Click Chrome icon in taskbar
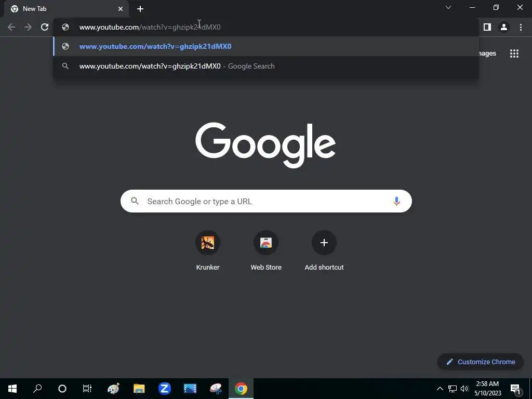532x399 pixels. 241,389
